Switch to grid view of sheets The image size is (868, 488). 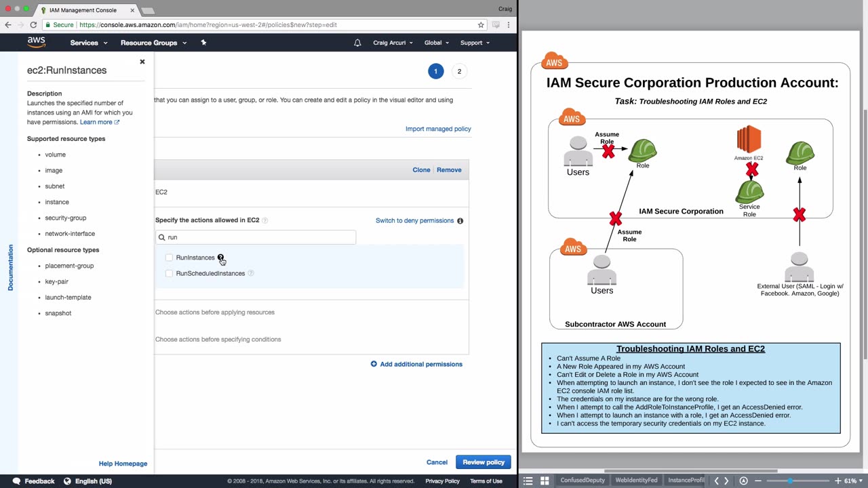pyautogui.click(x=544, y=481)
